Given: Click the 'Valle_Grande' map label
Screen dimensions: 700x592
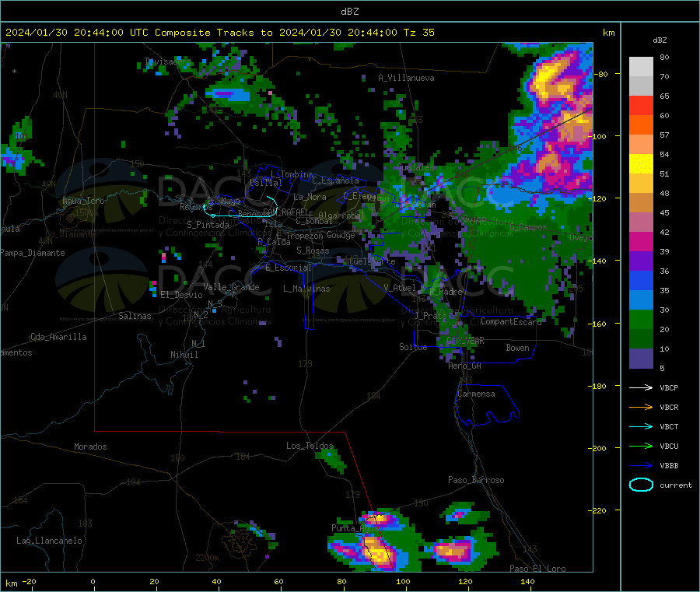Looking at the screenshot, I should coord(231,287).
